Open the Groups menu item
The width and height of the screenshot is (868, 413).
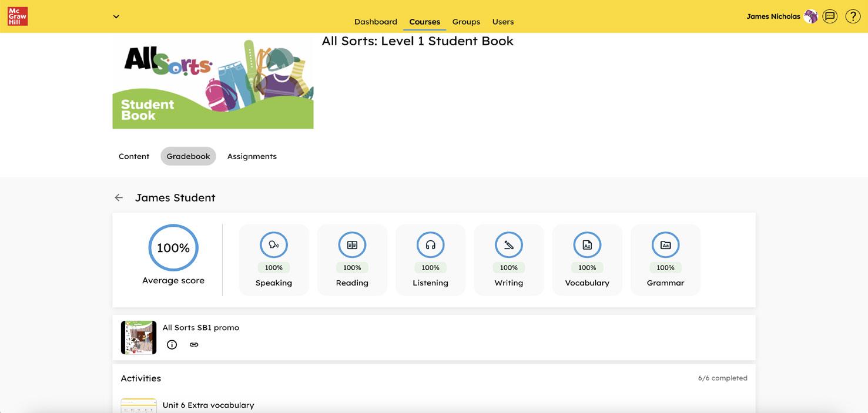click(466, 22)
